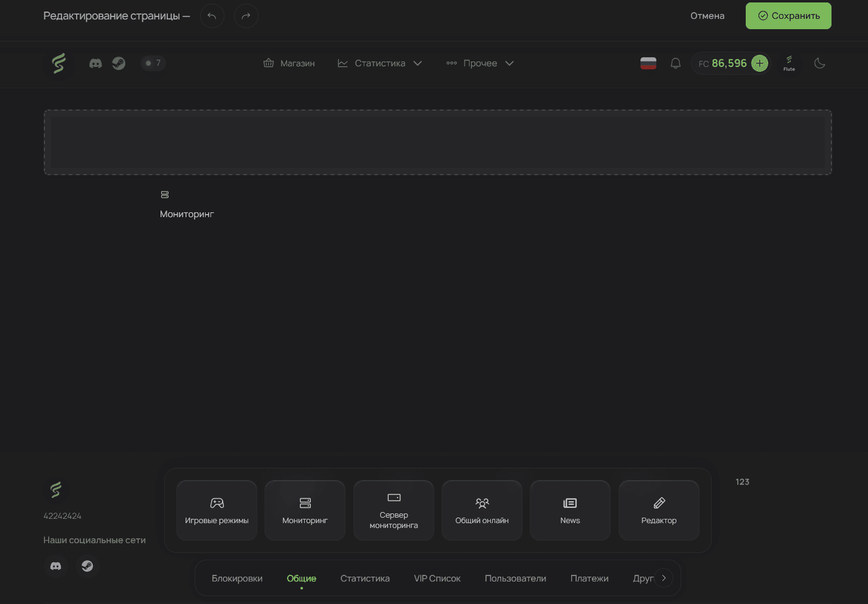Open the Discord icon in the footer
868x604 pixels.
point(55,566)
